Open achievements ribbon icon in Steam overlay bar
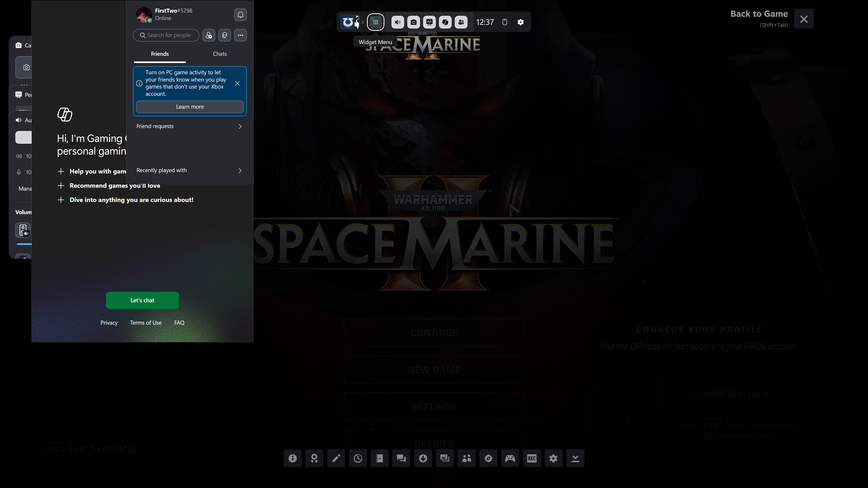The height and width of the screenshot is (488, 868). pyautogui.click(x=314, y=458)
